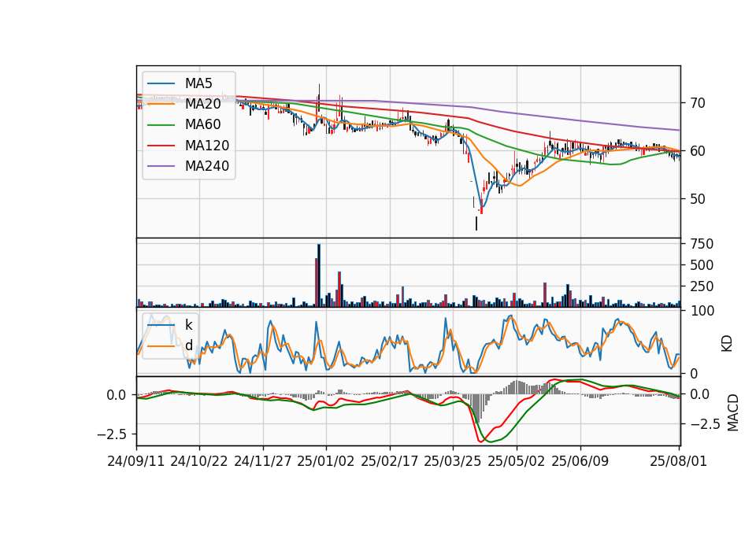Click the 25/05/02 date axis label
The width and height of the screenshot is (756, 543).
point(516,461)
